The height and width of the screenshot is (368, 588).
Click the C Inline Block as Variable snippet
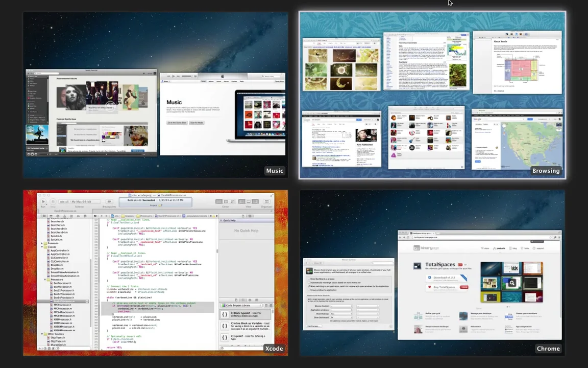(x=245, y=326)
